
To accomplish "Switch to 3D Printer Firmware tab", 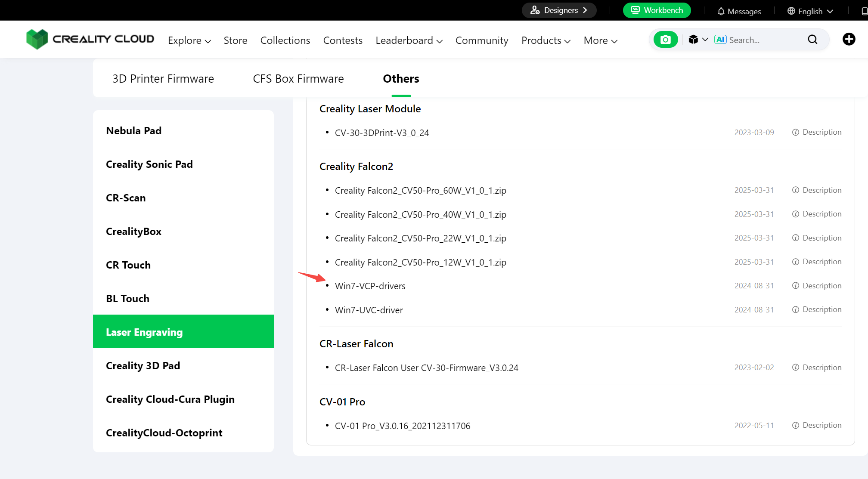I will tap(163, 79).
